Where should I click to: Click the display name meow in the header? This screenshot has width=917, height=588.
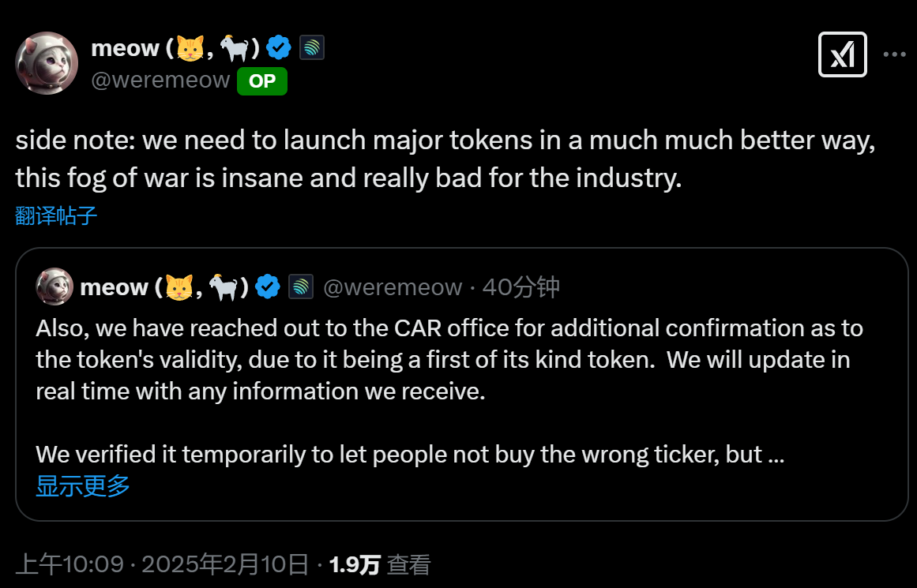point(126,47)
